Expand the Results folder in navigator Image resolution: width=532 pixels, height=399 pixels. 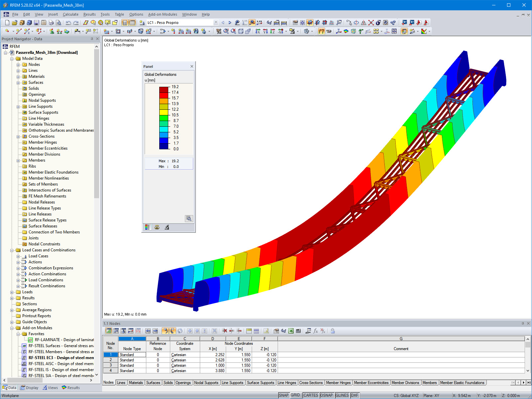click(12, 298)
